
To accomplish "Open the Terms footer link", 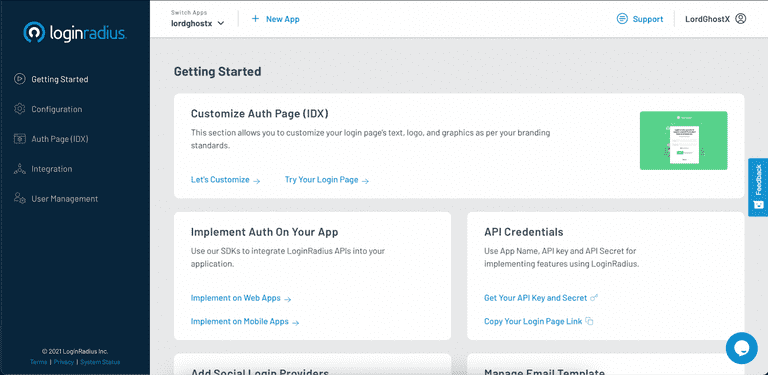I will coord(38,362).
